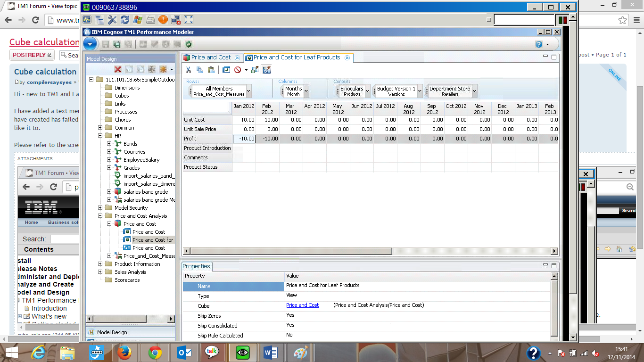Expand the Model Security folder
The width and height of the screenshot is (644, 362).
pyautogui.click(x=100, y=208)
